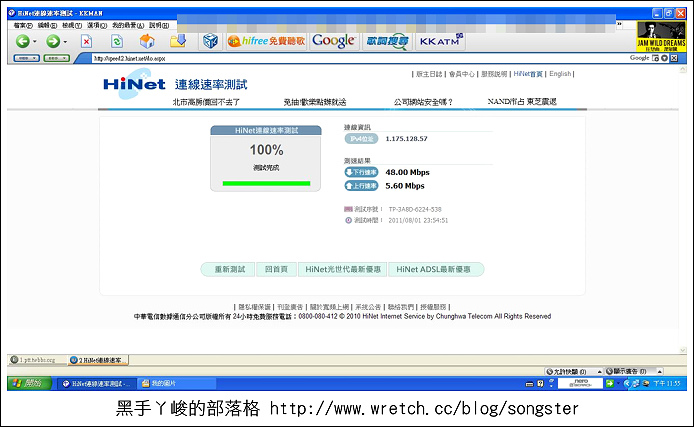Screen dimensions: 694x427
Task: Click the blue 3D cube toolbar icon
Action: [x=210, y=42]
